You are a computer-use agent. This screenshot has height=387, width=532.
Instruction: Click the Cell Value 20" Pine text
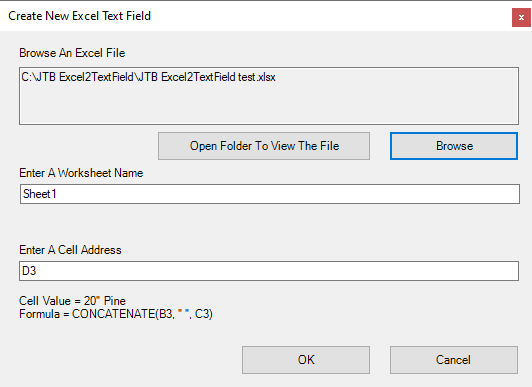coord(72,301)
